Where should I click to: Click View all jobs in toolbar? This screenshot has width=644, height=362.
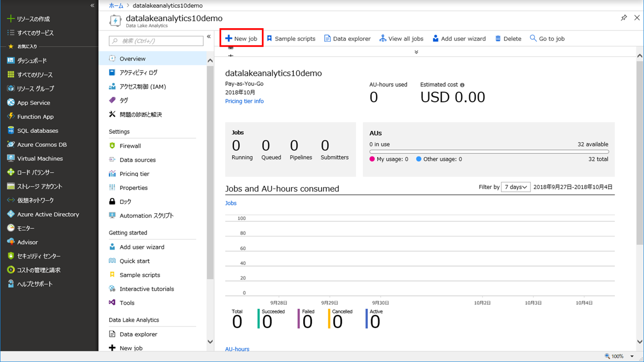click(x=401, y=38)
